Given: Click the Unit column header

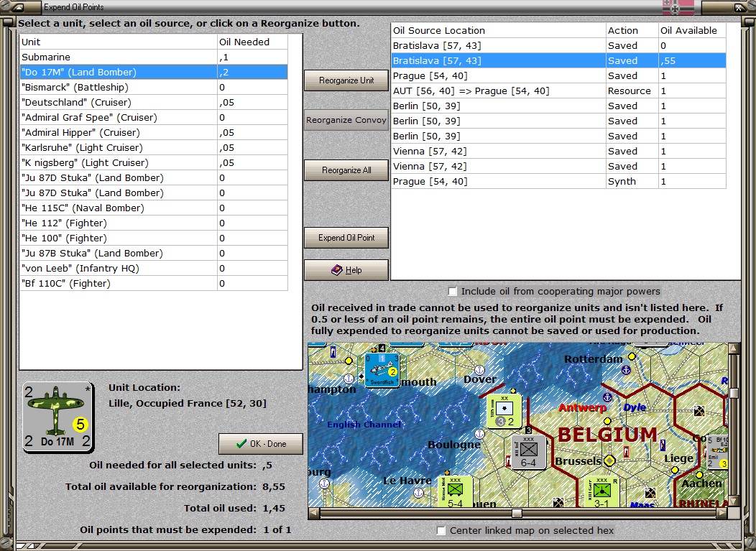Looking at the screenshot, I should pyautogui.click(x=119, y=42).
